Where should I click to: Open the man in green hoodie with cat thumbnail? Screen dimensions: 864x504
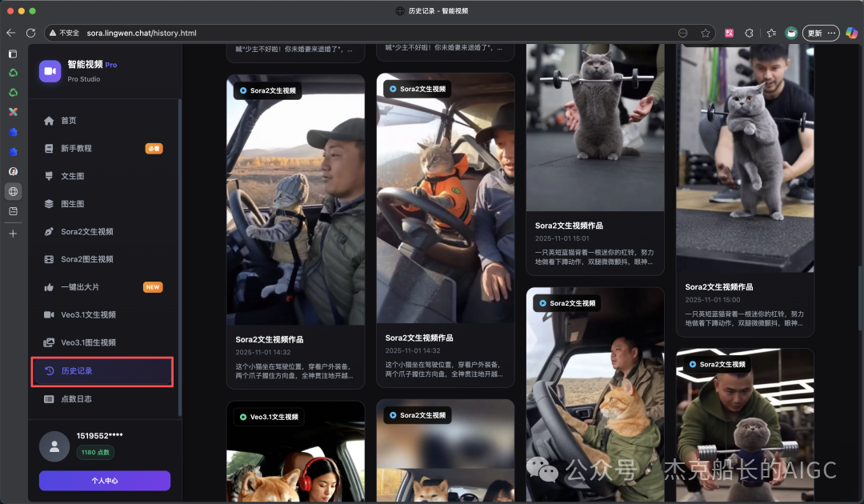(745, 424)
